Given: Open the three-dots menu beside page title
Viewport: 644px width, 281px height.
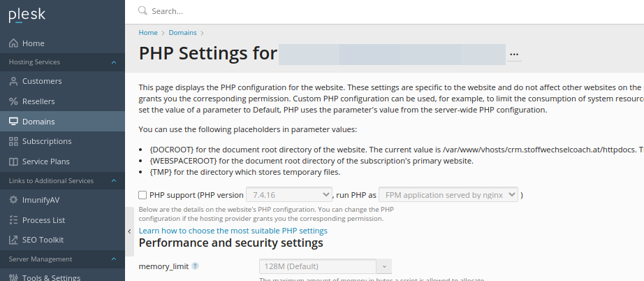Looking at the screenshot, I should coord(514,55).
